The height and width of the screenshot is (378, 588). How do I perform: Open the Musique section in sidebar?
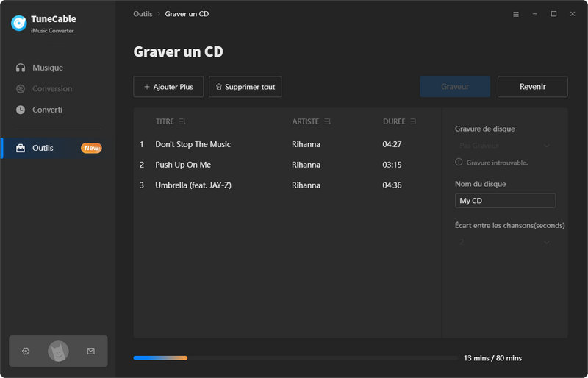[x=47, y=68]
